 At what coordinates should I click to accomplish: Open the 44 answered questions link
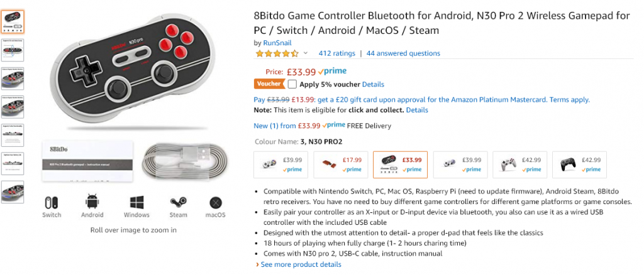[403, 53]
